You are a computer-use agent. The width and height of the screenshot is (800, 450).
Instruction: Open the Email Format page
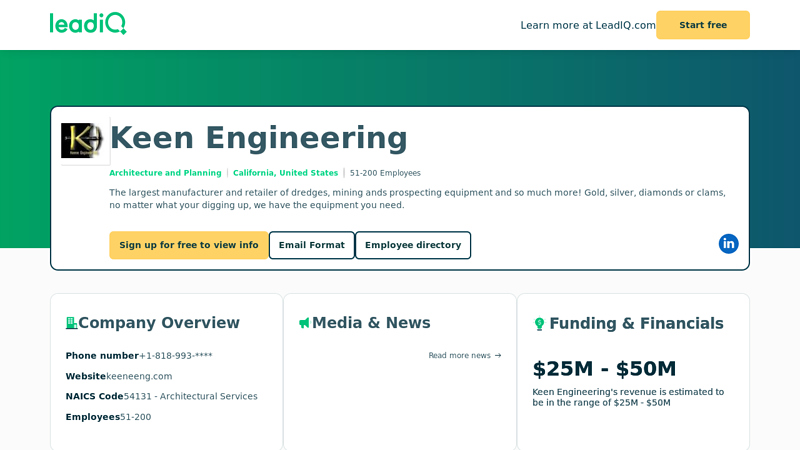click(312, 245)
